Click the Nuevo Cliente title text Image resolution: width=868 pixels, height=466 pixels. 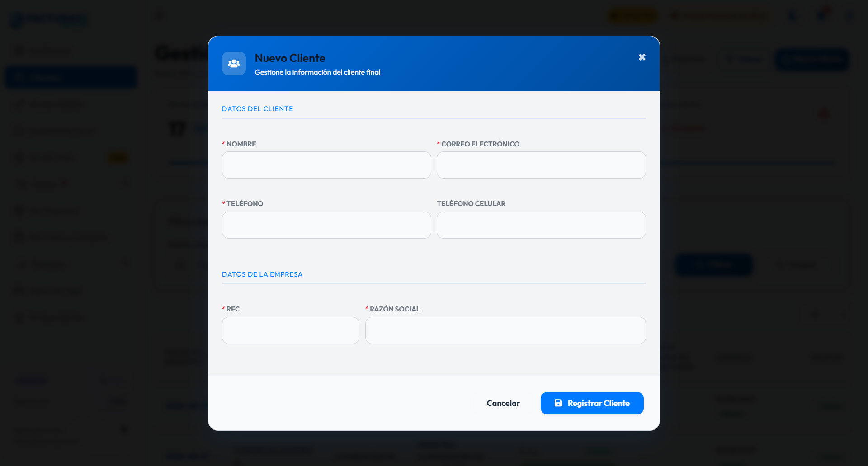click(x=290, y=58)
